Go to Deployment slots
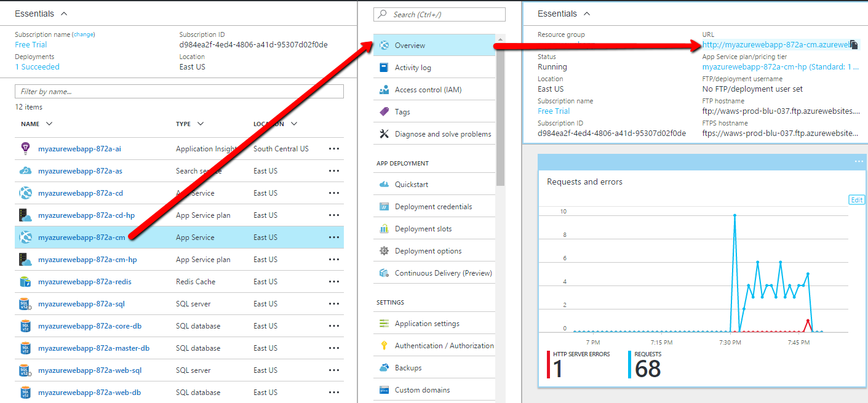Screen dimensions: 868x403 click(434, 229)
